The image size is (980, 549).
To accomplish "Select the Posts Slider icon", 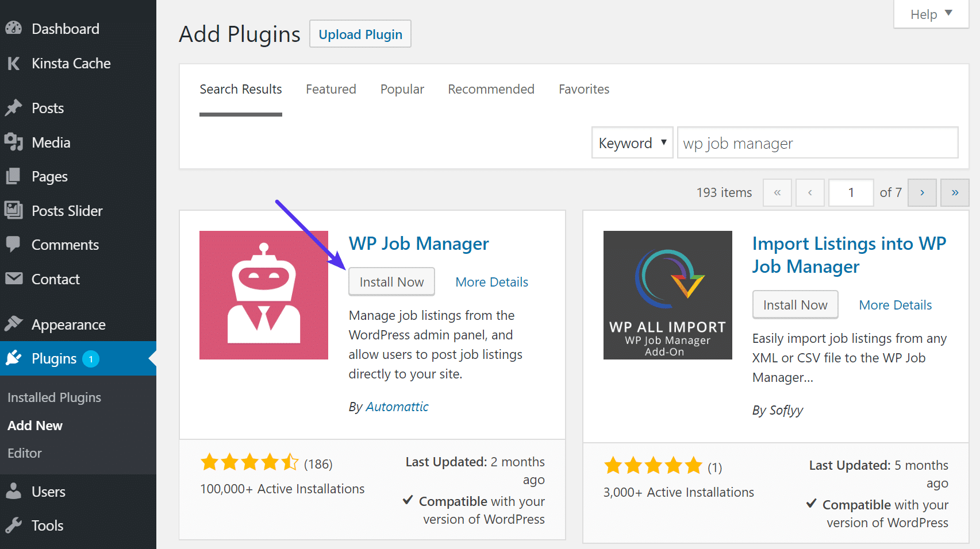I will [14, 210].
